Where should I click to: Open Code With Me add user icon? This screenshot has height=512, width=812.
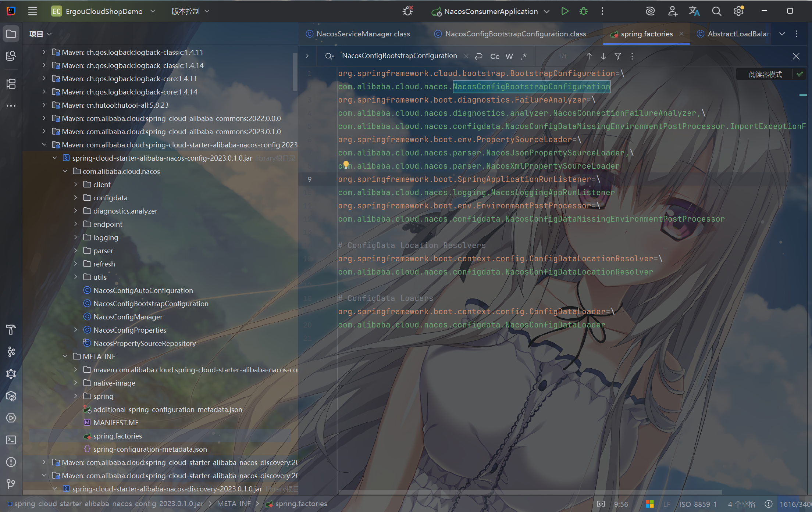click(673, 11)
